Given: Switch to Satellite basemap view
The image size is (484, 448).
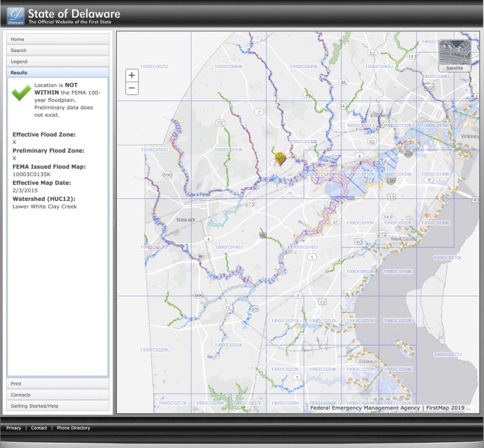Looking at the screenshot, I should point(455,56).
